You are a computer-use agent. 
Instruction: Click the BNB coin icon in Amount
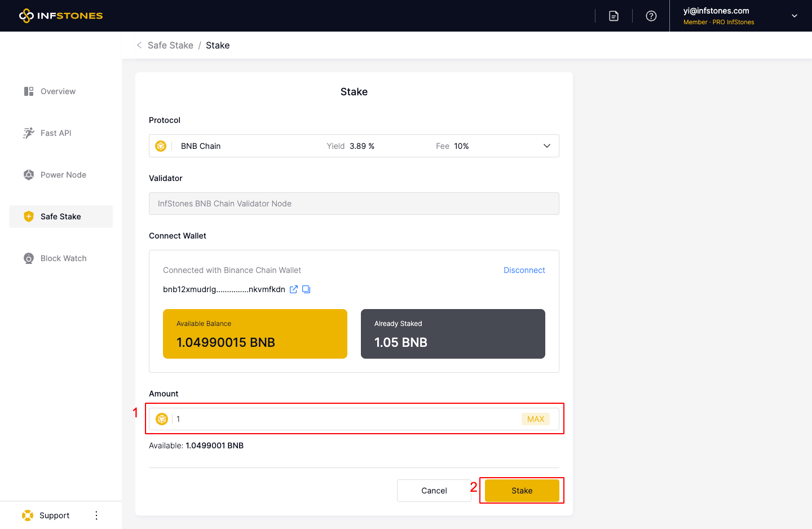click(162, 419)
